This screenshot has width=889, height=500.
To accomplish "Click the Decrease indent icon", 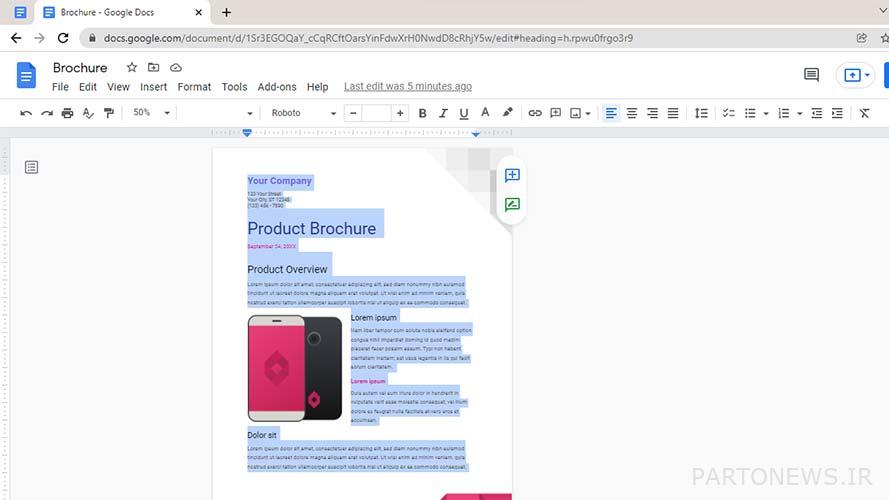I will pyautogui.click(x=816, y=113).
